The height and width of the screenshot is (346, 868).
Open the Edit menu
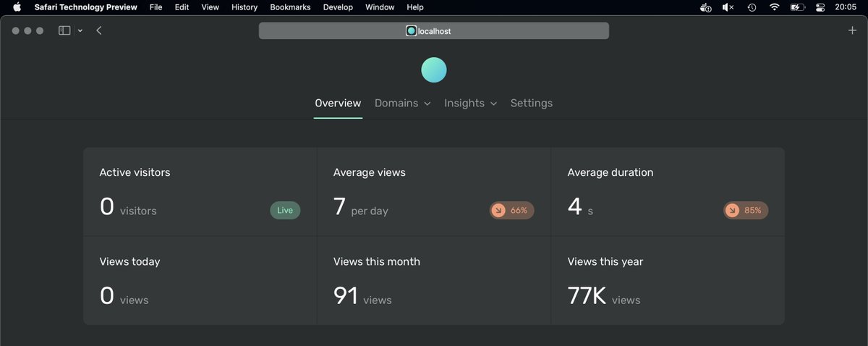[x=182, y=7]
